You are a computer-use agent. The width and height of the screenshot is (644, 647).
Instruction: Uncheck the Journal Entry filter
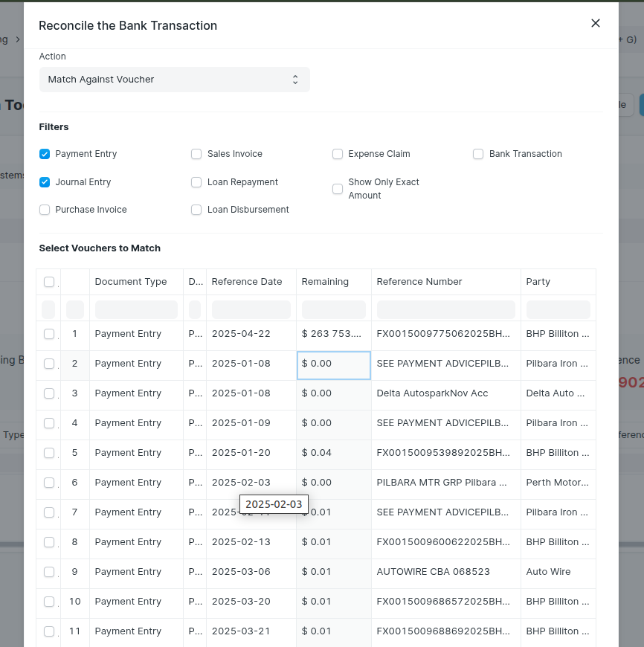(x=45, y=182)
